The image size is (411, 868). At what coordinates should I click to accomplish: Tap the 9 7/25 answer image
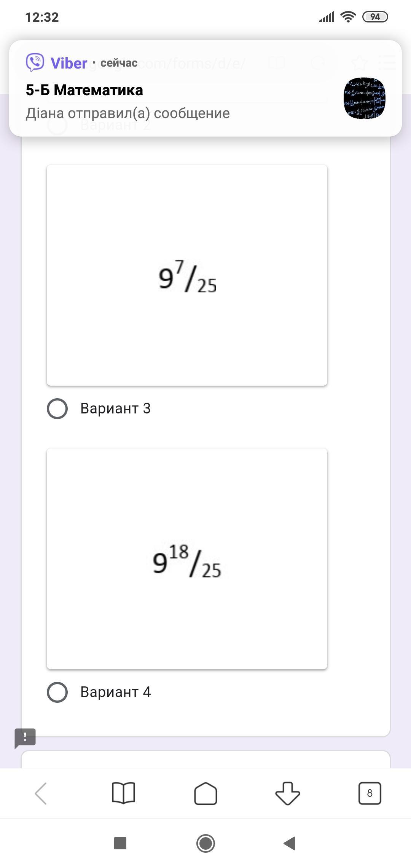coord(187,275)
